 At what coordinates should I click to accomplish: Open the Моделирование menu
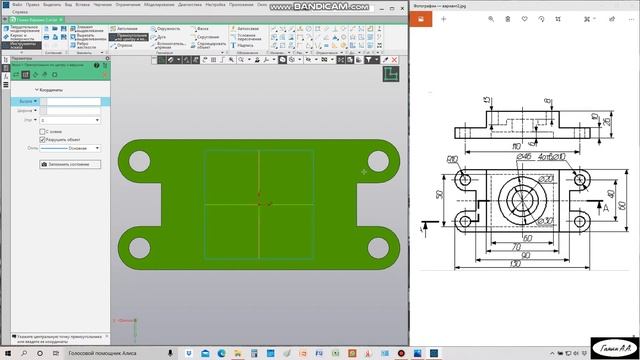pos(159,5)
